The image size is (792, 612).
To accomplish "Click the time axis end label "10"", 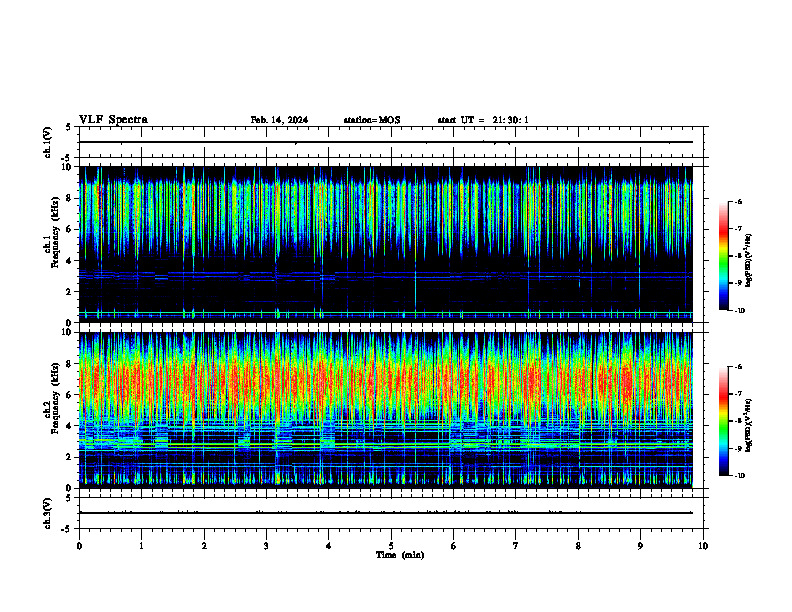I will click(703, 546).
